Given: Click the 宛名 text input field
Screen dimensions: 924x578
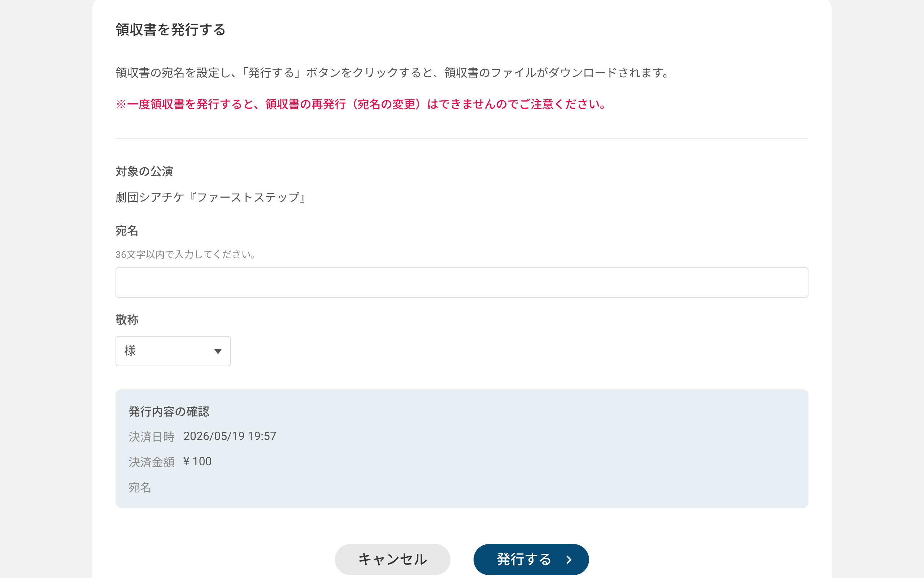Looking at the screenshot, I should (x=462, y=282).
